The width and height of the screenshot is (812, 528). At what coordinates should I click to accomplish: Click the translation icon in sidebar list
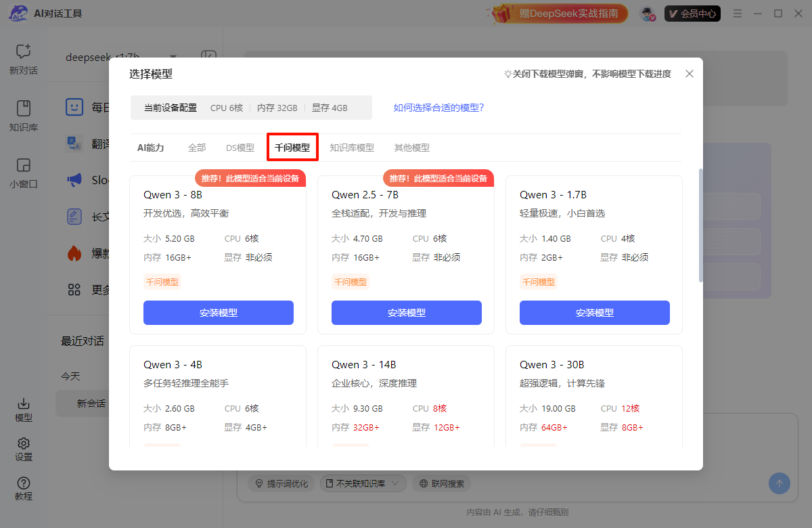click(x=74, y=144)
